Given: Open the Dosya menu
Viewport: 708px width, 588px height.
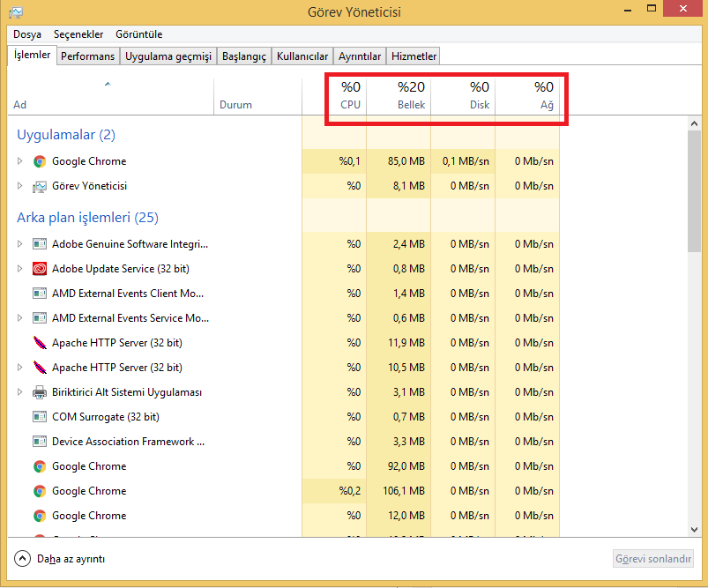Looking at the screenshot, I should pos(28,34).
